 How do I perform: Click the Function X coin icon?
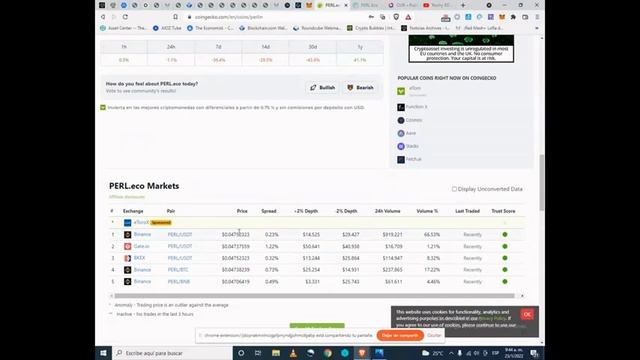[x=401, y=107]
